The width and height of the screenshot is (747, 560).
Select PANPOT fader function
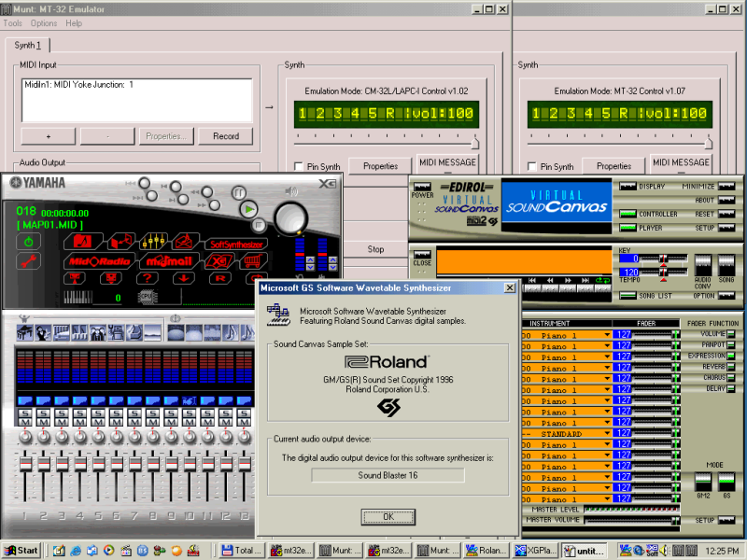731,344
